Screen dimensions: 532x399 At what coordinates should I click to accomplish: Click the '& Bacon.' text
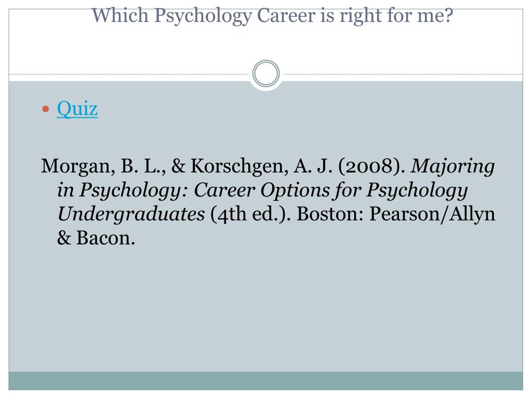(96, 238)
